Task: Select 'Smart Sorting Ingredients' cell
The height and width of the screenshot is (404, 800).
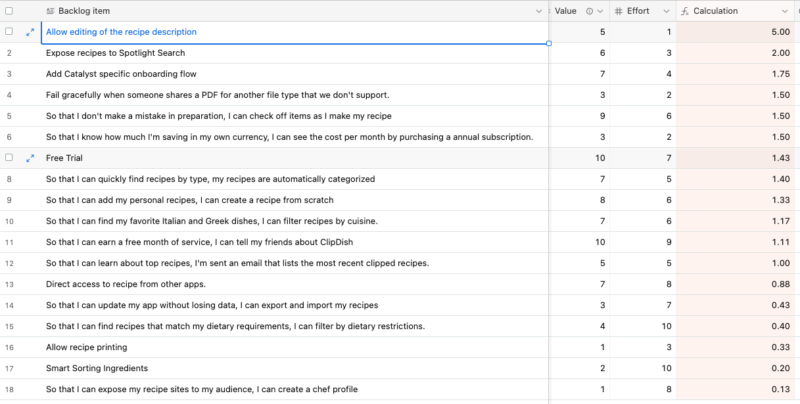Action: tap(294, 368)
